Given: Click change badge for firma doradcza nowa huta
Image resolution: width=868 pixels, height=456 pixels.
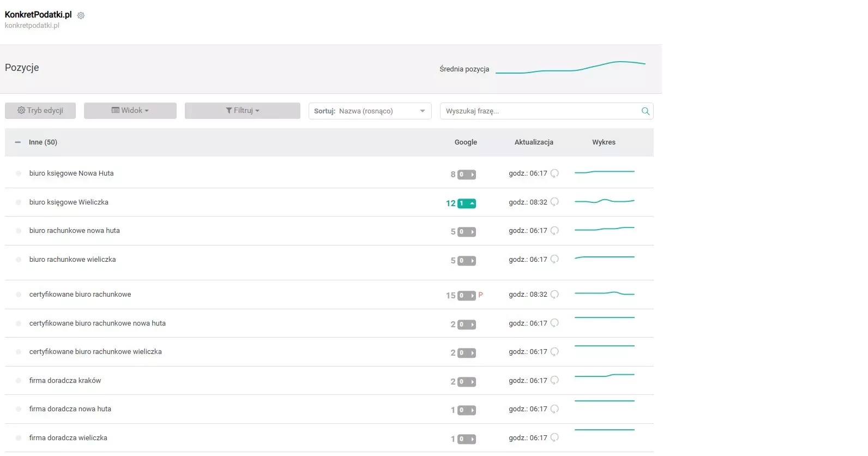Looking at the screenshot, I should tap(467, 410).
